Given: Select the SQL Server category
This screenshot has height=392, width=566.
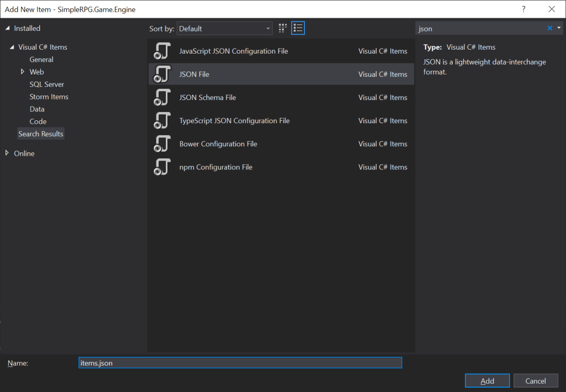Looking at the screenshot, I should (x=46, y=84).
